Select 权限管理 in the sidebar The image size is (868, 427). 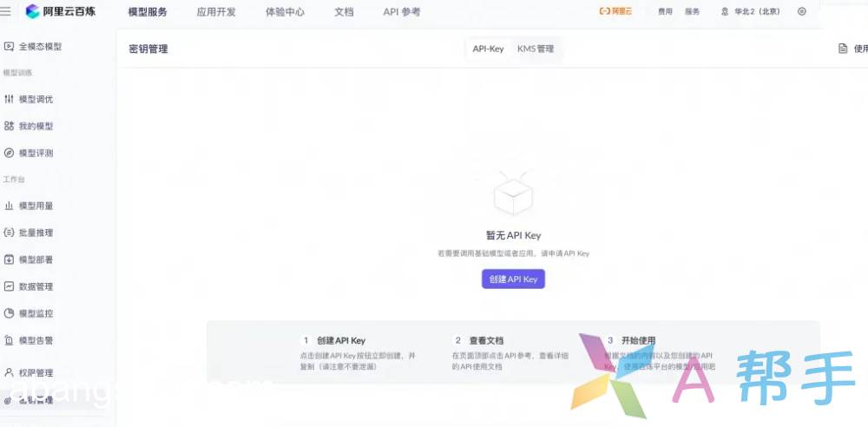coord(35,373)
